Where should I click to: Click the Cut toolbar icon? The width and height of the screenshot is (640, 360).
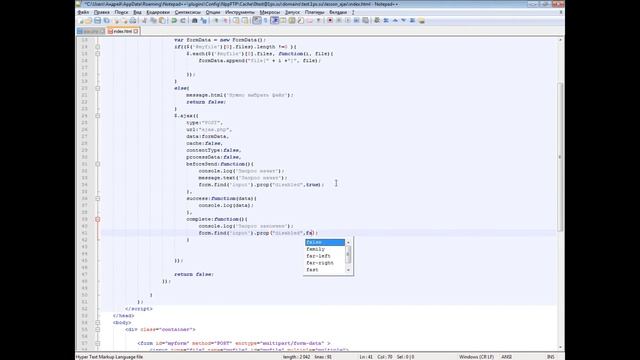(144, 20)
